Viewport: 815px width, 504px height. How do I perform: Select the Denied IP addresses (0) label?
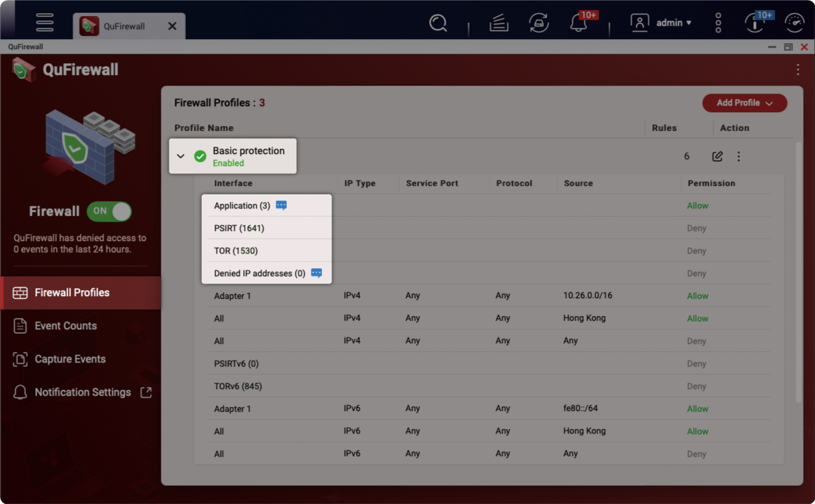click(260, 274)
